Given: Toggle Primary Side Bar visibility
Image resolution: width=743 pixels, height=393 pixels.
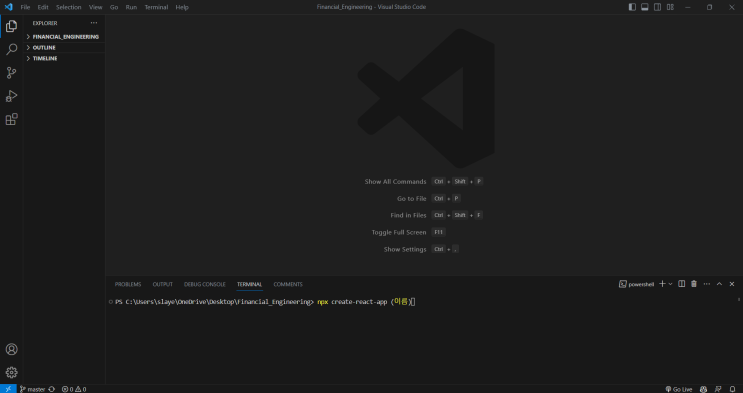Looking at the screenshot, I should tap(632, 7).
